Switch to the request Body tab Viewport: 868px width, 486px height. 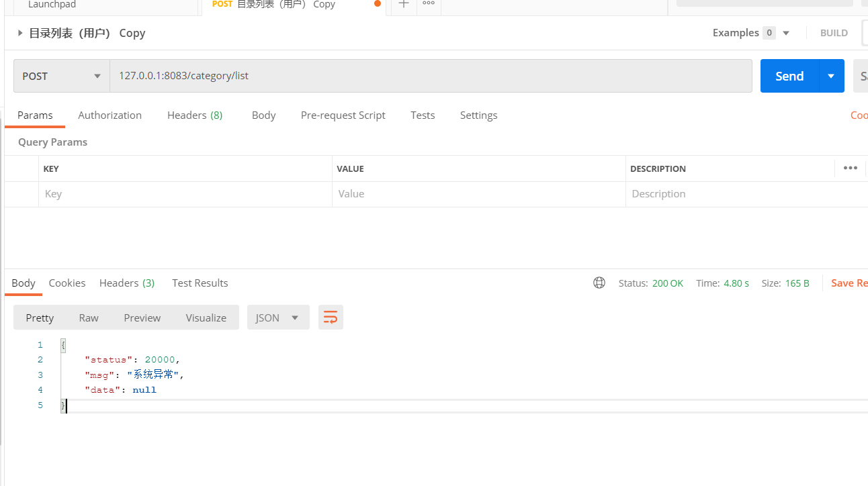pyautogui.click(x=263, y=115)
